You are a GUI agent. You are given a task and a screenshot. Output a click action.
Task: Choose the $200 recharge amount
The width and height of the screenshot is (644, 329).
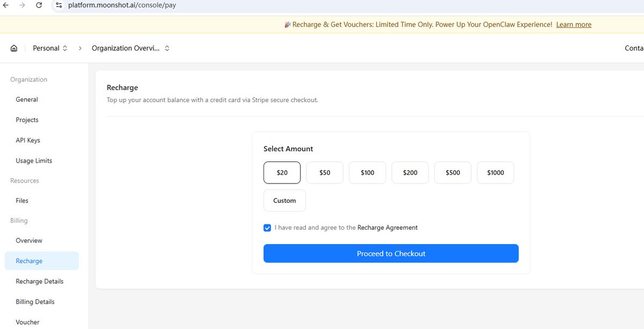coord(410,173)
